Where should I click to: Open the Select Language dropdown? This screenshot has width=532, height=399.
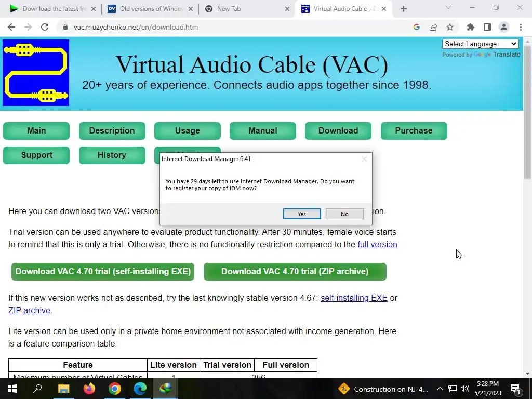tap(480, 44)
